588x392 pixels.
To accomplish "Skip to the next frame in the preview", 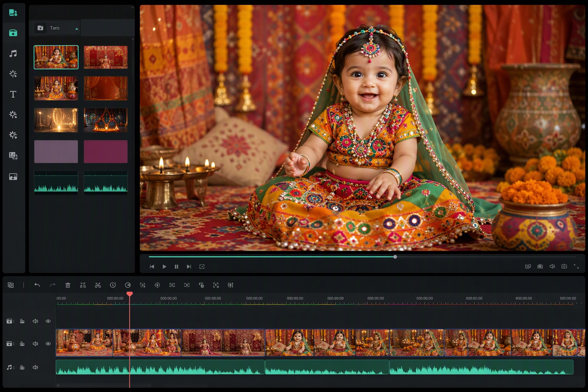I will 189,266.
